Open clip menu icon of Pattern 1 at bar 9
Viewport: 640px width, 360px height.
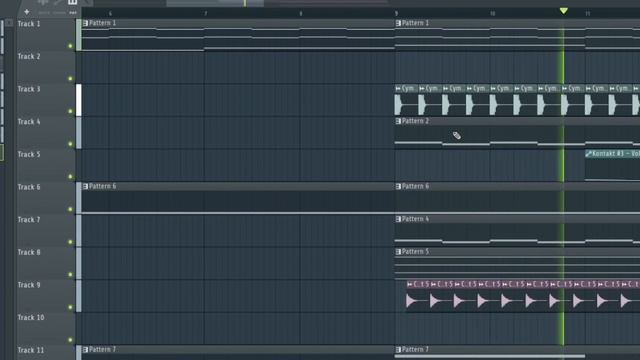(398, 23)
